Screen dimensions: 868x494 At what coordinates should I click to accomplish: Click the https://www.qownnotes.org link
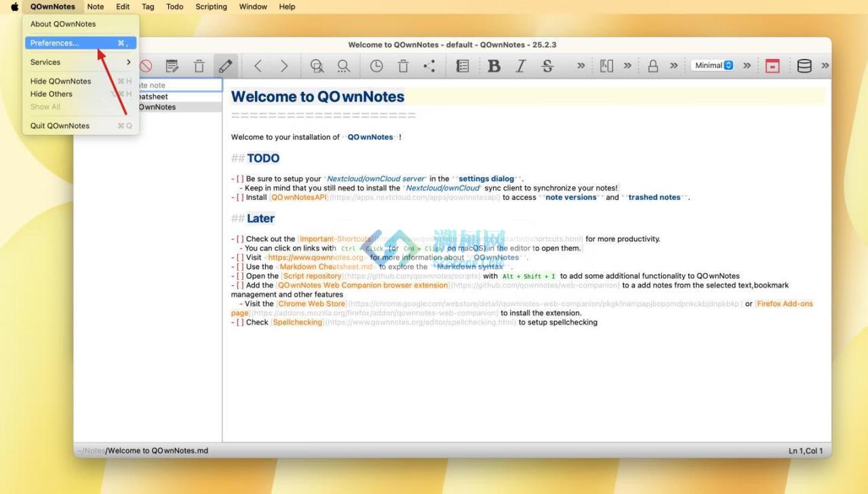pyautogui.click(x=316, y=258)
